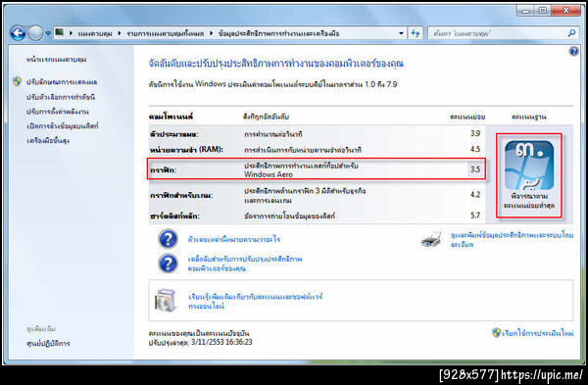588x385 pixels.
Task: Maximize the performance information window
Action: click(543, 11)
